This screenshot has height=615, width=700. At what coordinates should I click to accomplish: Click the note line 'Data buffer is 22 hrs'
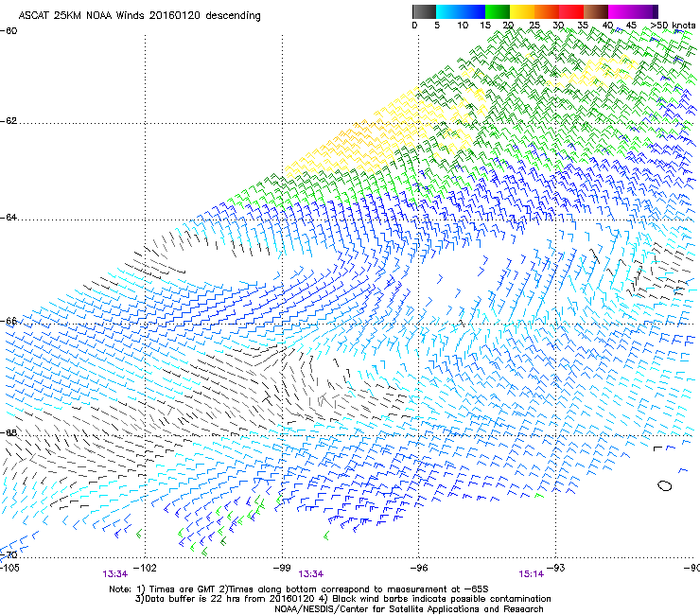pos(342,599)
